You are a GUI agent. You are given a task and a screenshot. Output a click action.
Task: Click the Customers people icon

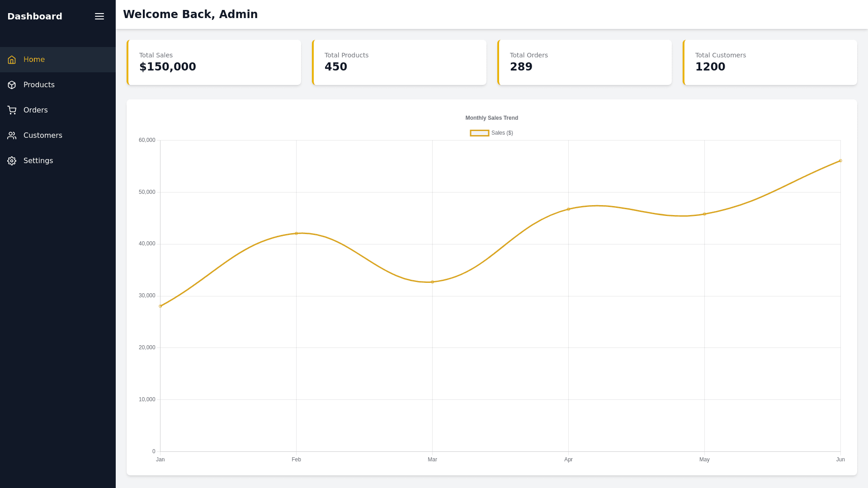click(x=12, y=136)
